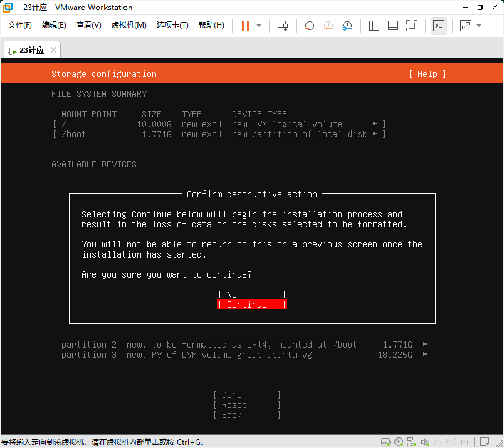Click the VM icon on the 23计应 tab
This screenshot has width=504, height=448.
12,50
